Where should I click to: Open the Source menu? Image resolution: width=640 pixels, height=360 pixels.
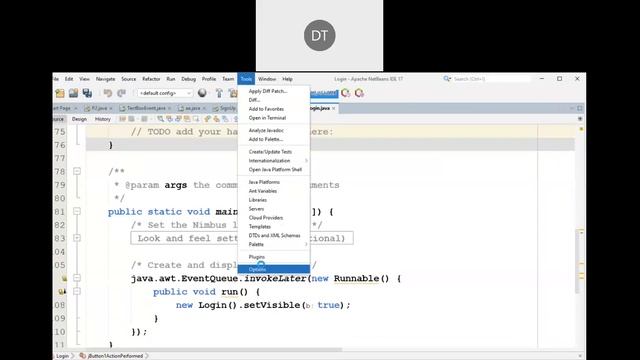pyautogui.click(x=129, y=79)
